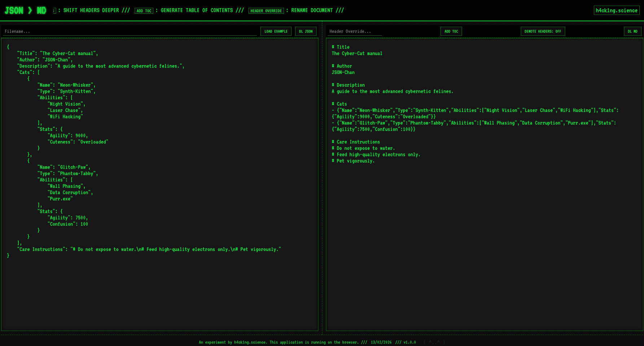644x346 pixels.
Task: Click the # Care Instructions markdown heading
Action: click(356, 142)
